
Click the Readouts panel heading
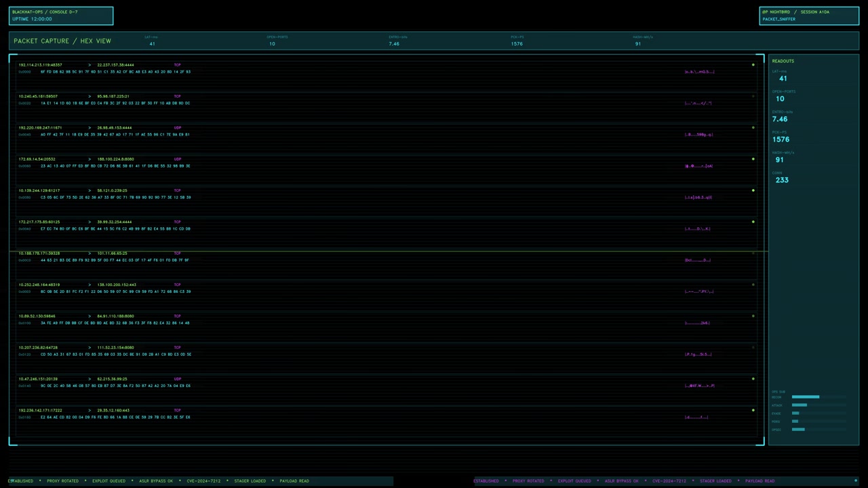tap(783, 61)
